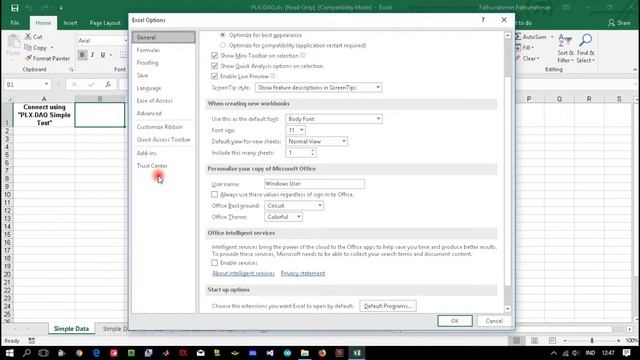Check Always use these values regardless of sign in
640x360 pixels.
point(215,194)
